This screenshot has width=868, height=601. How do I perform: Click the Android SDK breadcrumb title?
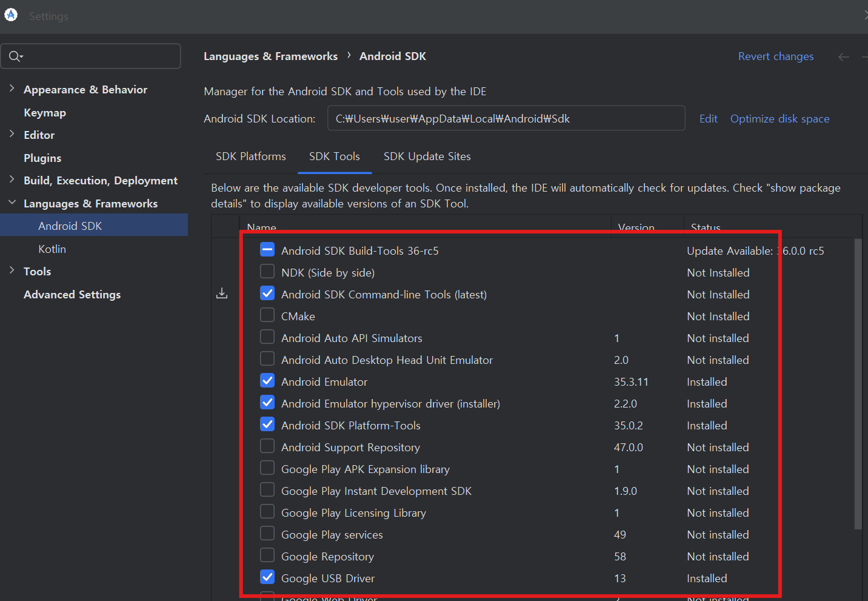(393, 56)
